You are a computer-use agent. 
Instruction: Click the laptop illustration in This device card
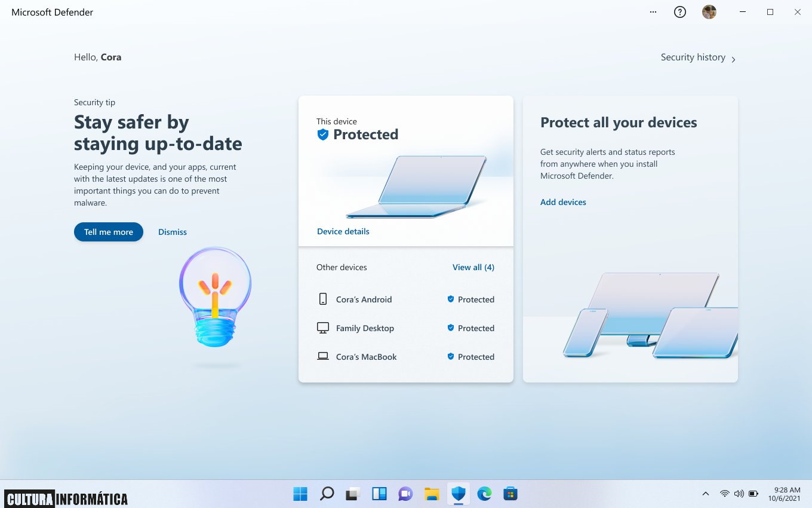[417, 187]
